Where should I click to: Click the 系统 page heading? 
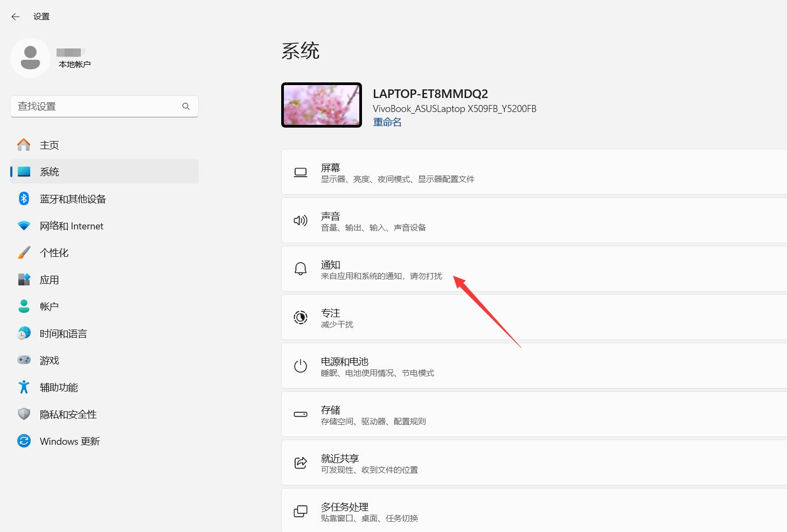coord(301,51)
